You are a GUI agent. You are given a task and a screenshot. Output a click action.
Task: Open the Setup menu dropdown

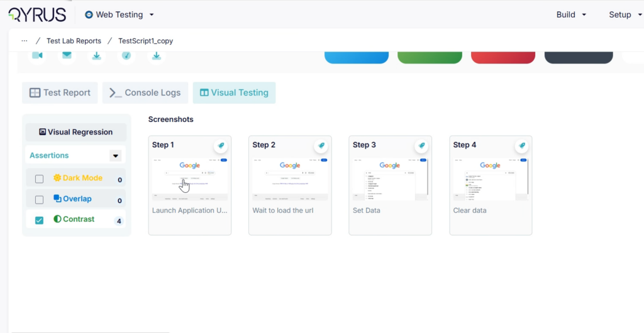point(625,14)
